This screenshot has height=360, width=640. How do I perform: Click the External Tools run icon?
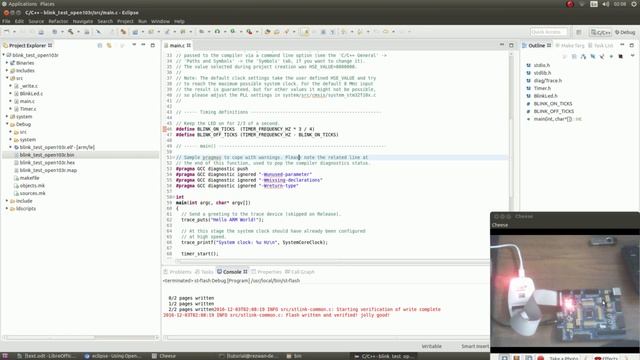pyautogui.click(x=249, y=31)
